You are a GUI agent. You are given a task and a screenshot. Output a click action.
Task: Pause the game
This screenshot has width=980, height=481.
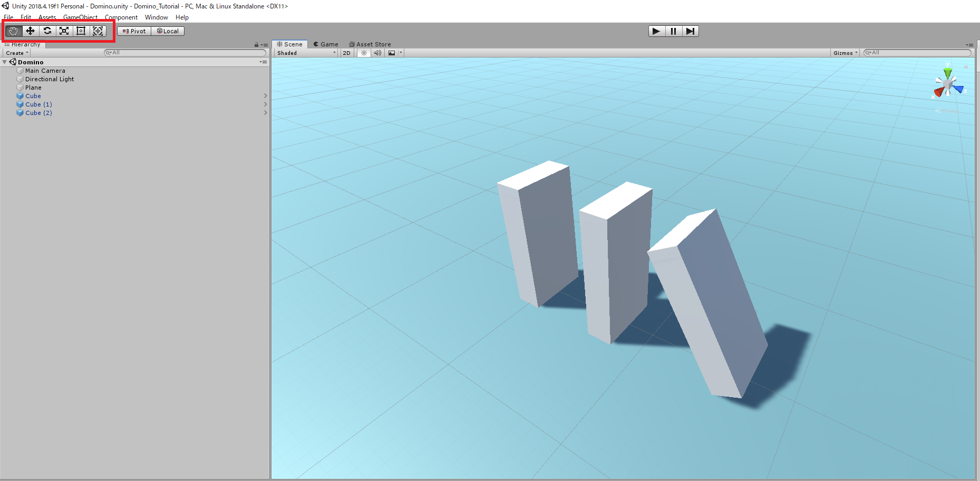(673, 31)
